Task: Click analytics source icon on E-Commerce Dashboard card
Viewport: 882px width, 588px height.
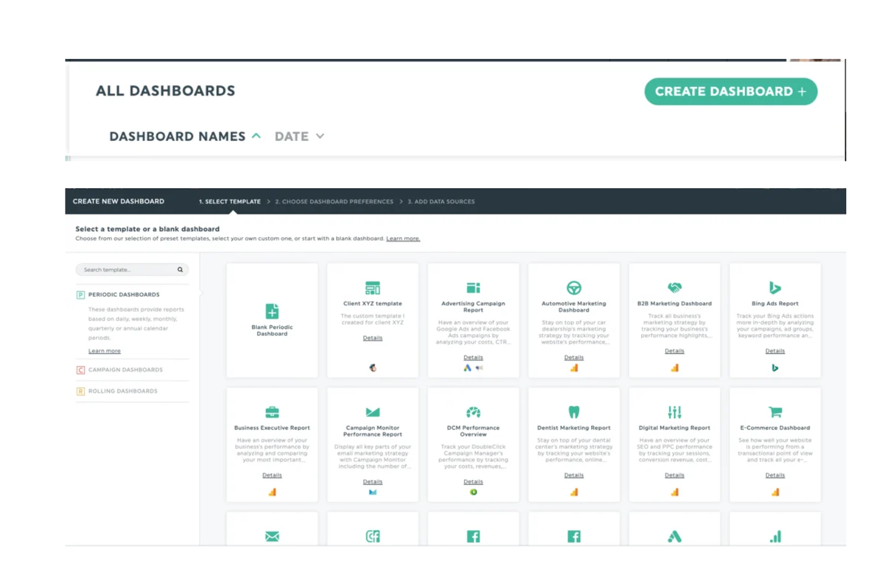Action: [x=775, y=493]
